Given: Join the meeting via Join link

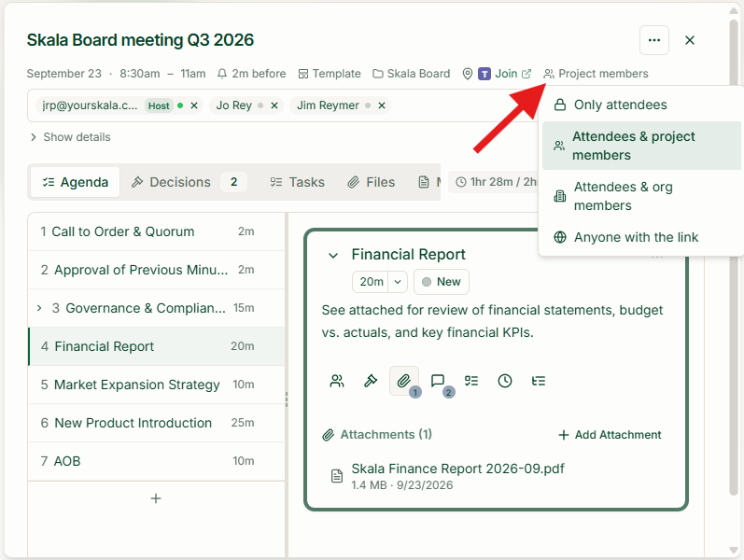Looking at the screenshot, I should tap(512, 74).
